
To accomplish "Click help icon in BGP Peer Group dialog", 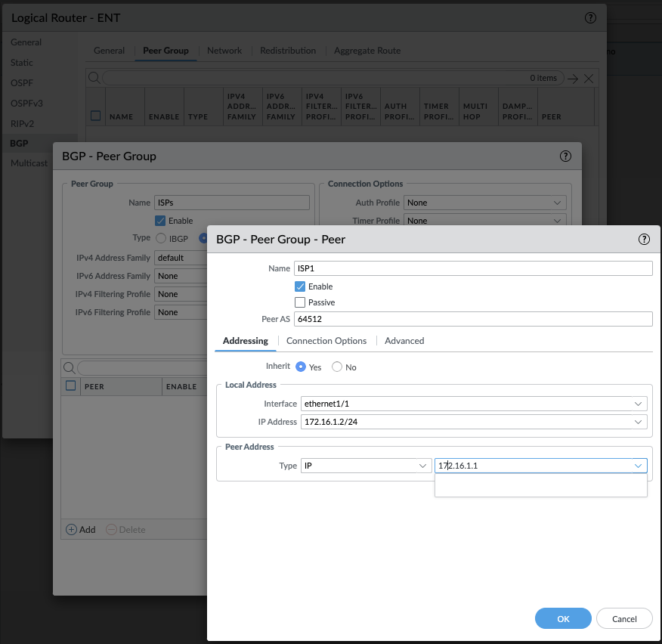I will [565, 156].
